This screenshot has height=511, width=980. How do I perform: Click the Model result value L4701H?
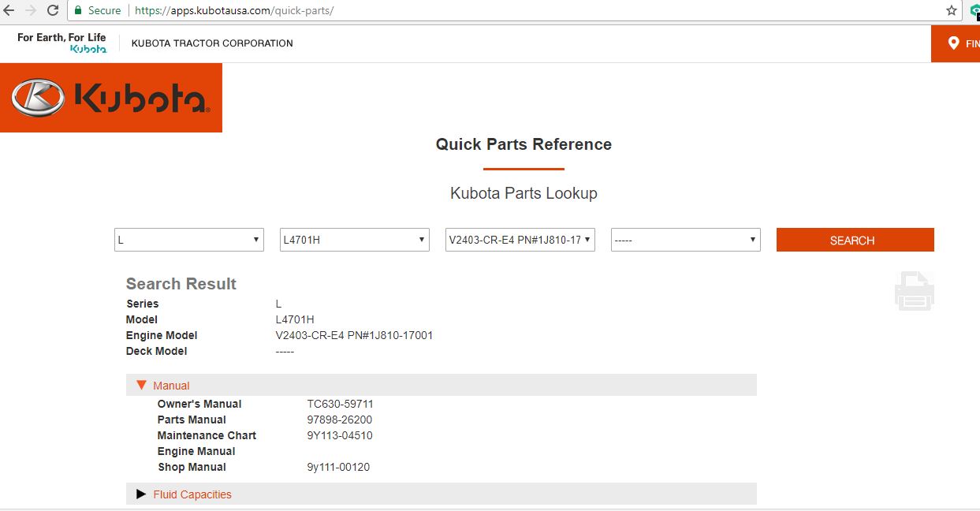295,319
